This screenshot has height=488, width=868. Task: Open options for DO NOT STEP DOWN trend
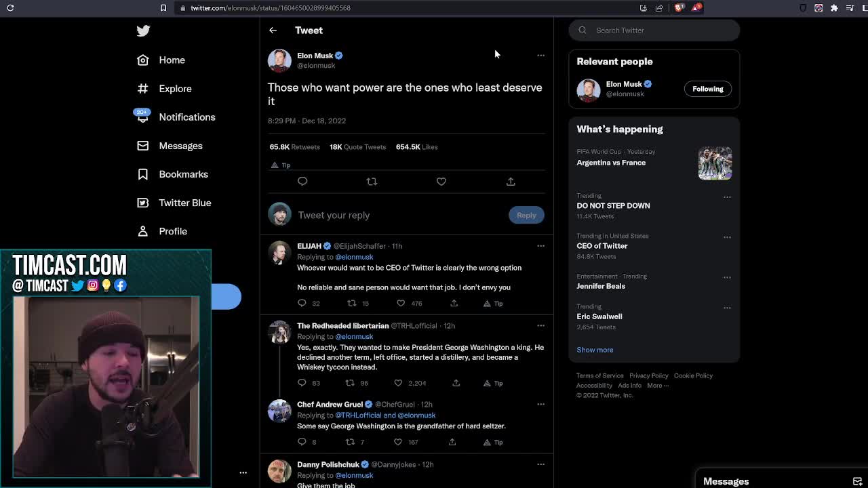click(727, 197)
